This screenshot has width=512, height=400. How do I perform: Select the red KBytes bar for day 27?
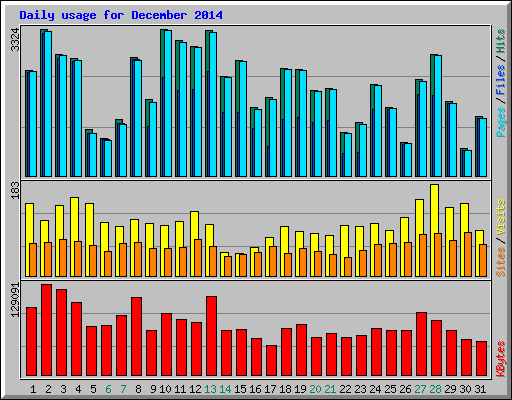(421, 344)
